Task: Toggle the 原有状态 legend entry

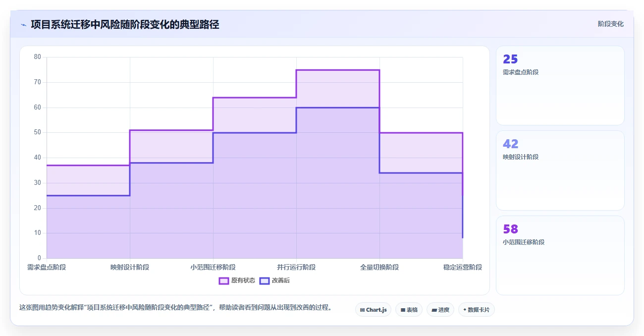Action: (237, 280)
